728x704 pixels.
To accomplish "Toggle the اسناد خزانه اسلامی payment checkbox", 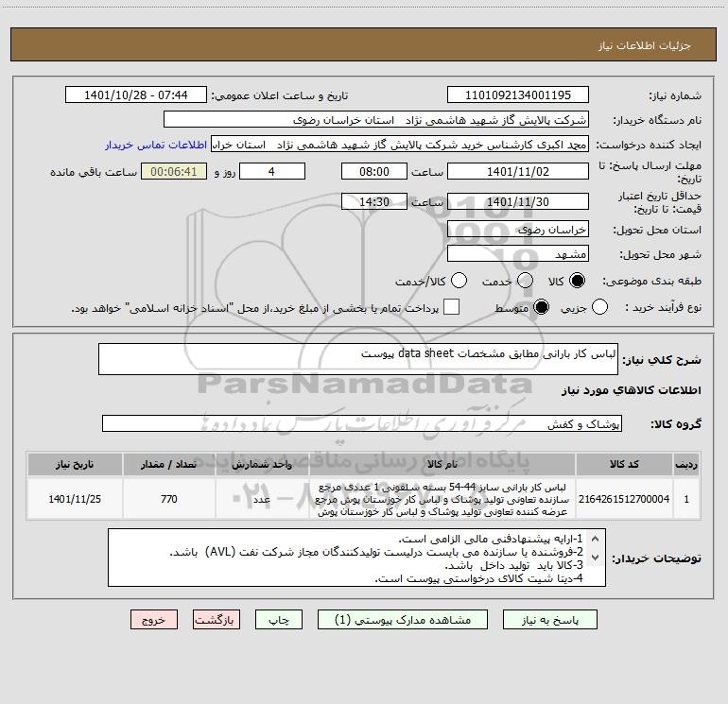I will tap(451, 307).
